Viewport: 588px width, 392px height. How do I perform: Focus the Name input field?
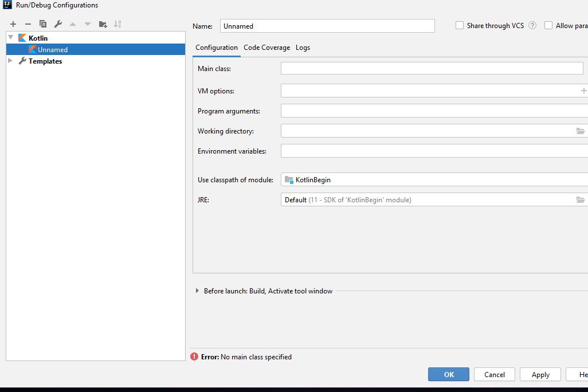pos(327,26)
